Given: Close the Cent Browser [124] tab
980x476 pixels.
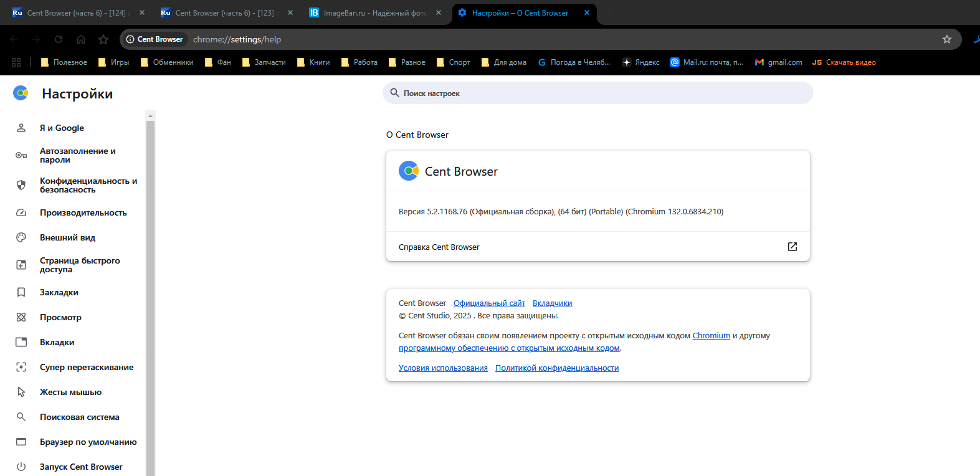Looking at the screenshot, I should tap(142, 12).
